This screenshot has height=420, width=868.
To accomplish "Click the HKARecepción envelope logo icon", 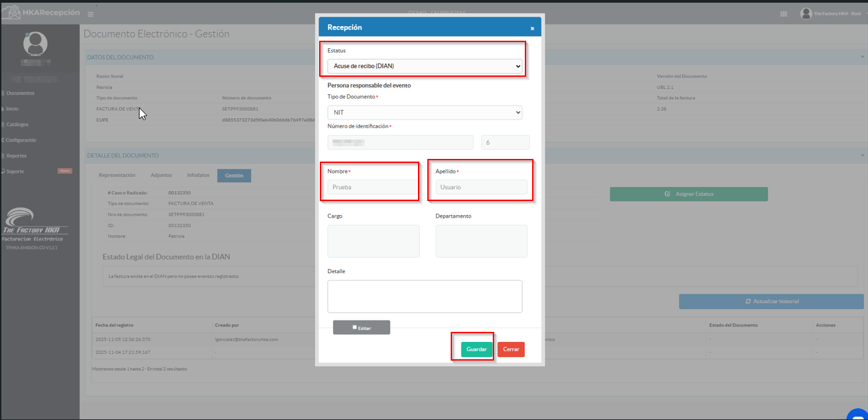I will (12, 13).
